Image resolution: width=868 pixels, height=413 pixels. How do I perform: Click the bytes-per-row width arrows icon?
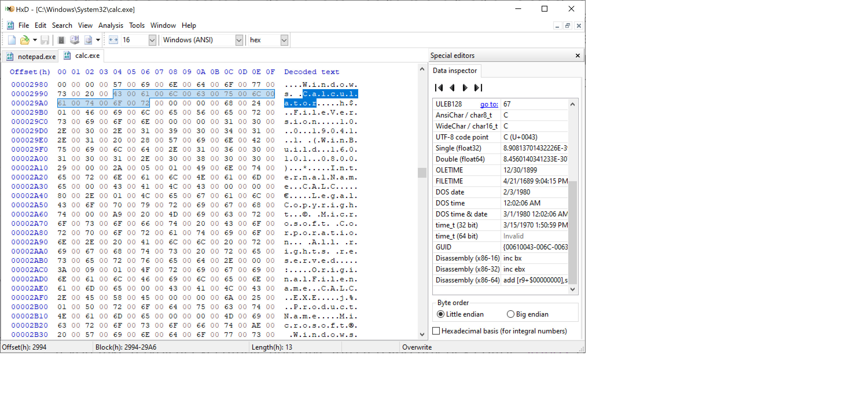113,40
